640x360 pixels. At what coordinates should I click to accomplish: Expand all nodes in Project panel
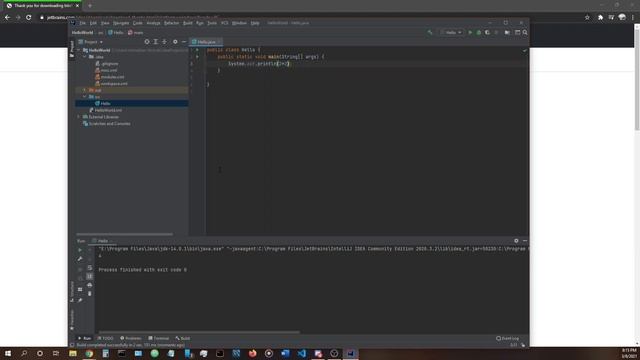click(156, 42)
